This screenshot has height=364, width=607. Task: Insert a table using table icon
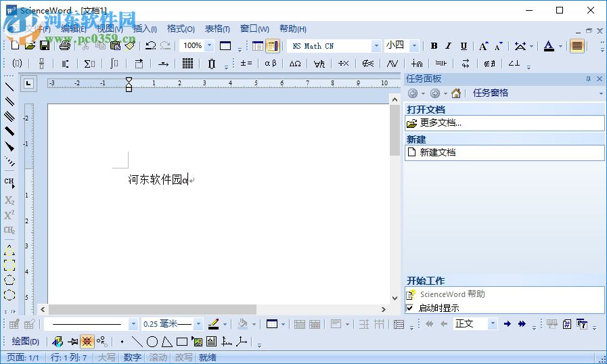(x=225, y=46)
